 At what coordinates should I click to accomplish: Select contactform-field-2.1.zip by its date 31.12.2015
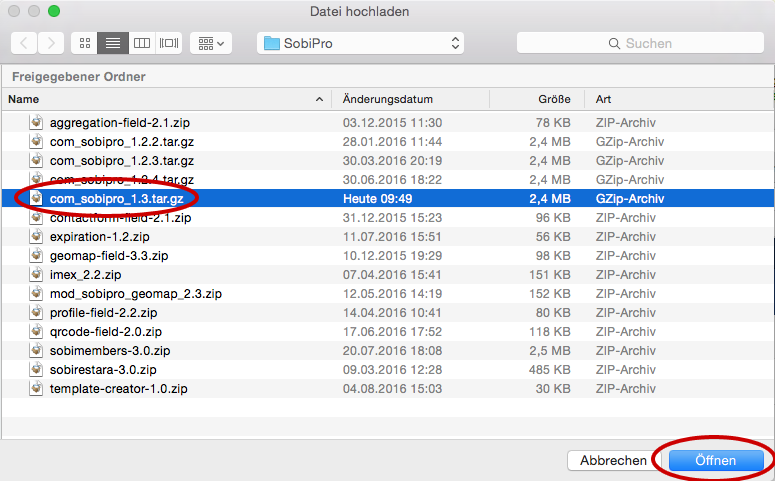(392, 218)
